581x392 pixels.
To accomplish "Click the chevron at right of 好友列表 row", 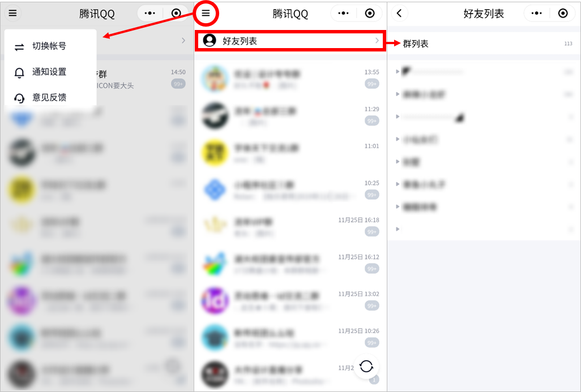I will [x=377, y=41].
